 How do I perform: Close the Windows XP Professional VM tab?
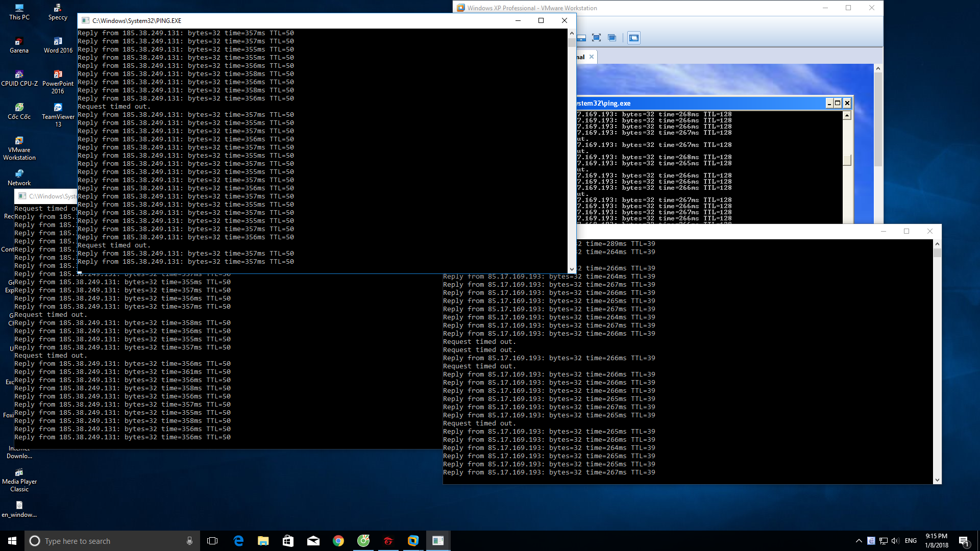[592, 57]
